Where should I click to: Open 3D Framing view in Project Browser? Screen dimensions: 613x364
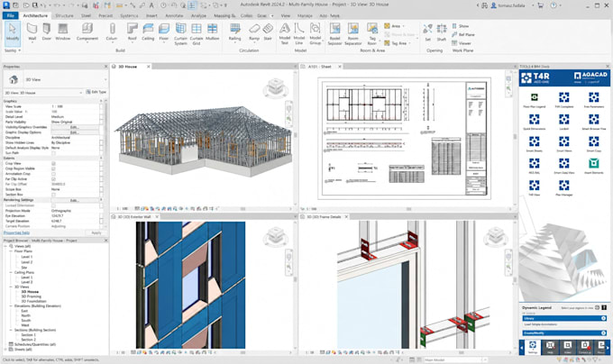[31, 296]
